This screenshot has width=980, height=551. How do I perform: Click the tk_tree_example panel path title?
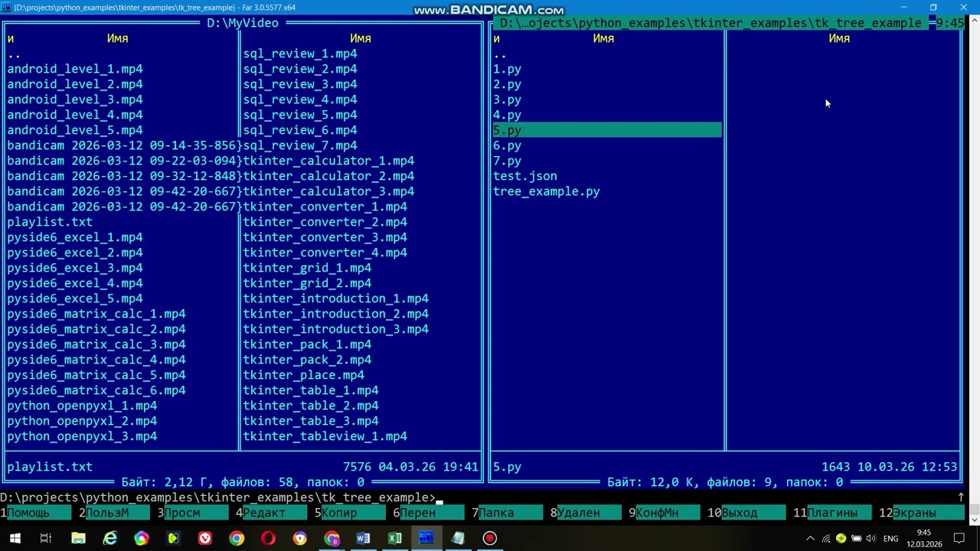710,23
